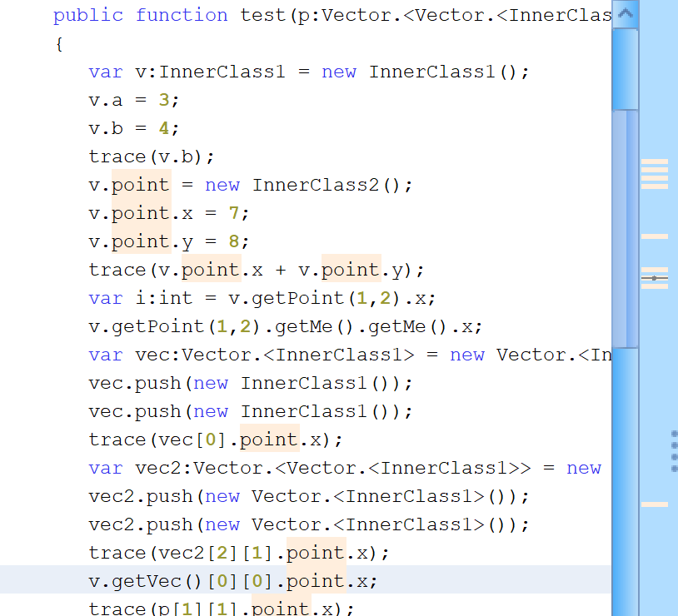678x616 pixels.
Task: Select the InnerClass2 constructor call
Action: click(x=316, y=185)
